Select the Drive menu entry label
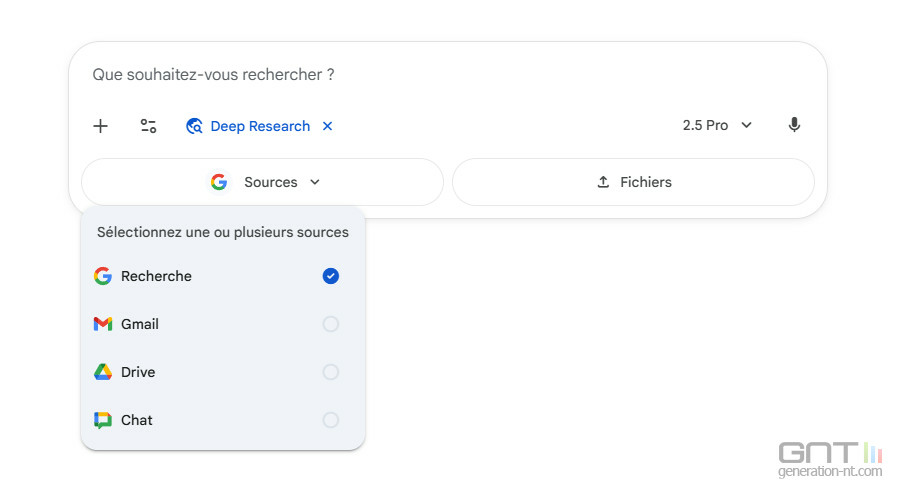This screenshot has height=500, width=900. [138, 372]
